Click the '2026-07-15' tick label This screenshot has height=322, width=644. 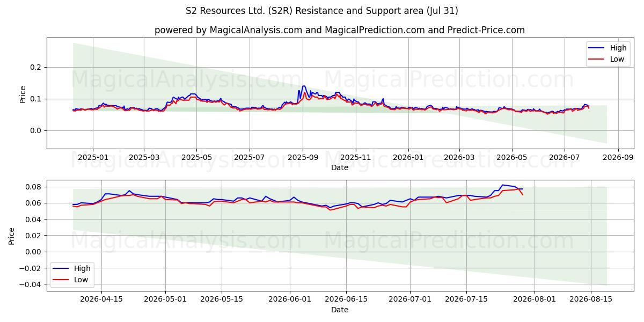point(466,299)
